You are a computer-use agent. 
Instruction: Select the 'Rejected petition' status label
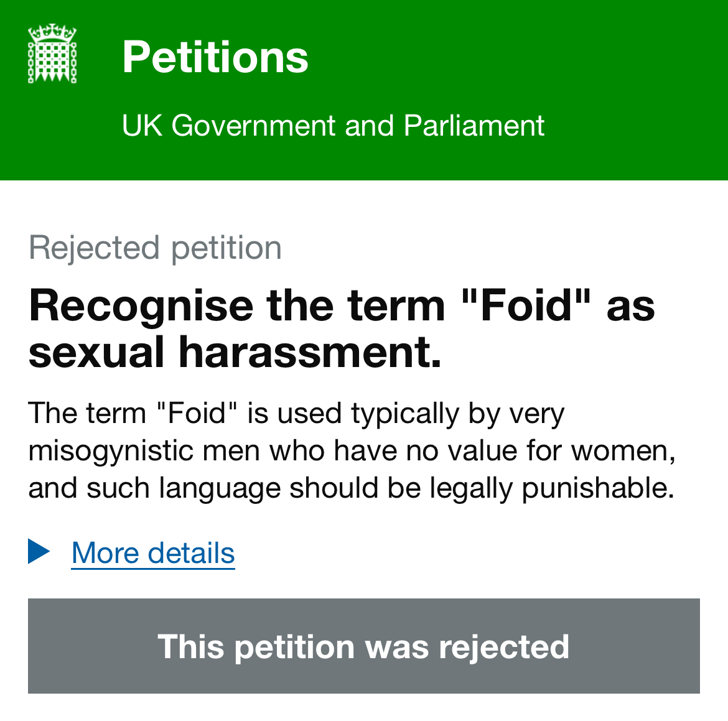click(155, 248)
